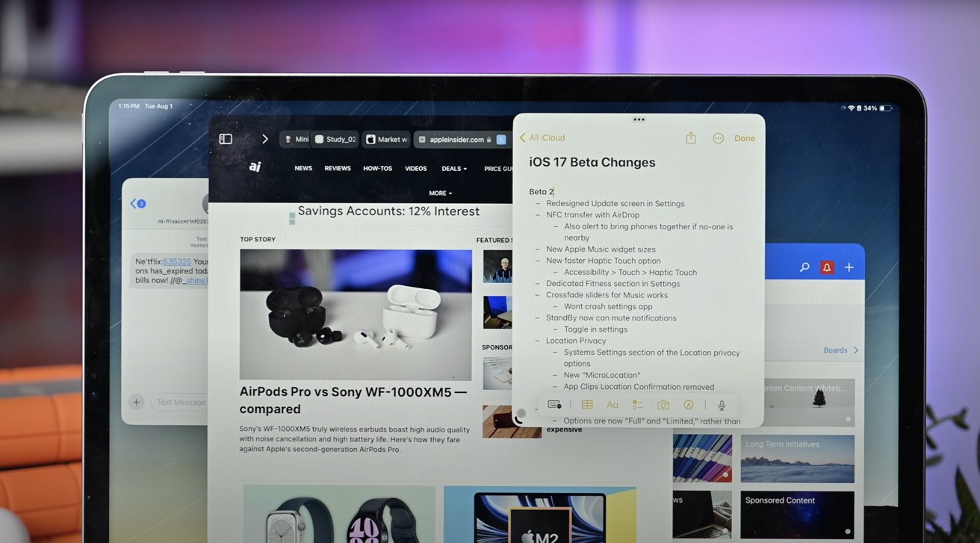This screenshot has width=980, height=543.
Task: Open the red notification bell icon
Action: pos(827,267)
